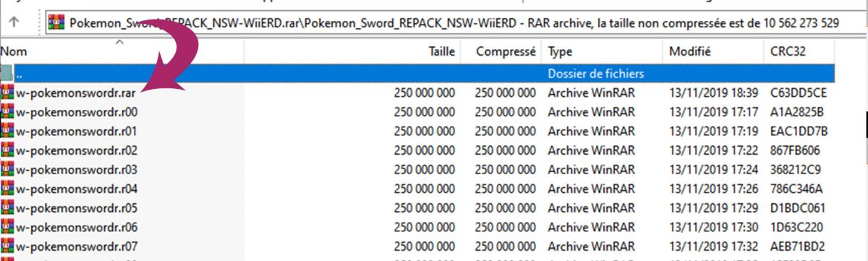Sort by the CRC32 column header
The width and height of the screenshot is (868, 261).
pyautogui.click(x=799, y=51)
